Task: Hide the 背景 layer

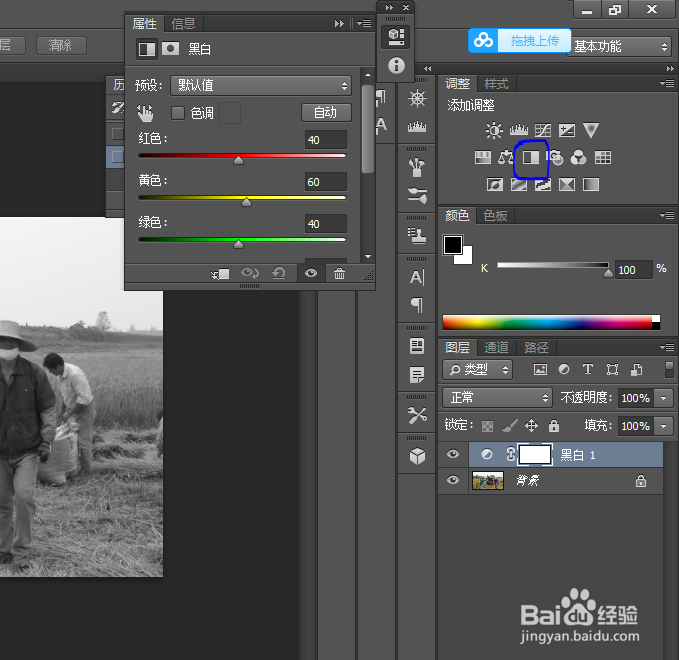Action: 453,480
